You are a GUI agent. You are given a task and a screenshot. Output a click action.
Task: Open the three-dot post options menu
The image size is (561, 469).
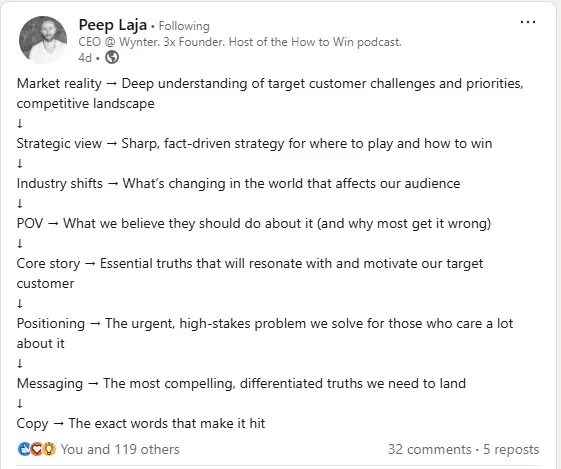[x=528, y=23]
